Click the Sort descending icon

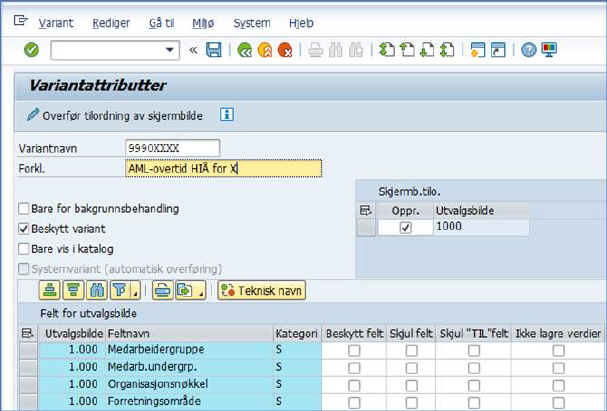[73, 290]
